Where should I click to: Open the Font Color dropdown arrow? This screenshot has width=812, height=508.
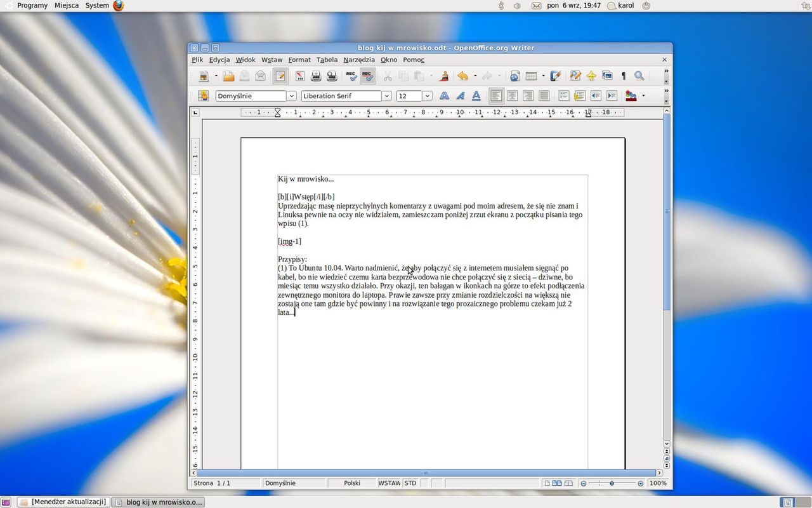coord(643,96)
